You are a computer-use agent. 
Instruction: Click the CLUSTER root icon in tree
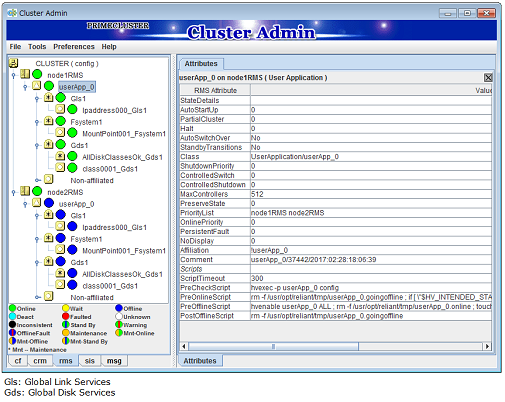(x=13, y=63)
